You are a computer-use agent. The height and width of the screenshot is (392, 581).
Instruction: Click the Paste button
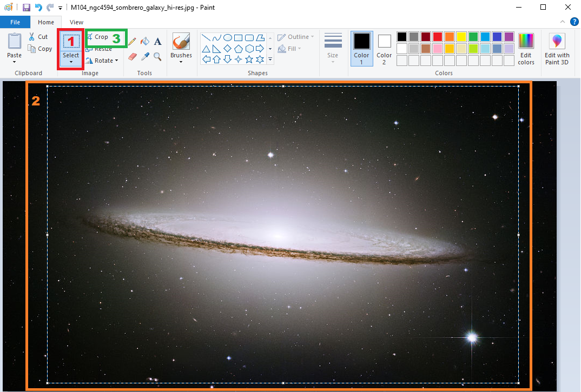coord(15,45)
